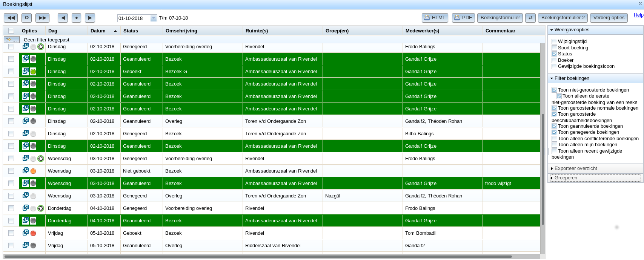Uncheck 'Toon geannuleerde boekingen'
Image resolution: width=644 pixels, height=260 pixels.
click(554, 126)
